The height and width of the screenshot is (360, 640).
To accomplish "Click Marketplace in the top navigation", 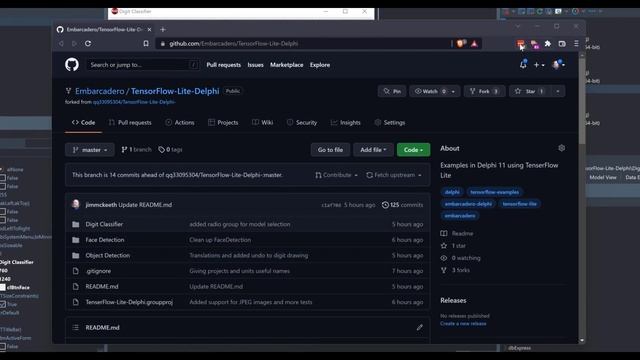I will point(287,65).
